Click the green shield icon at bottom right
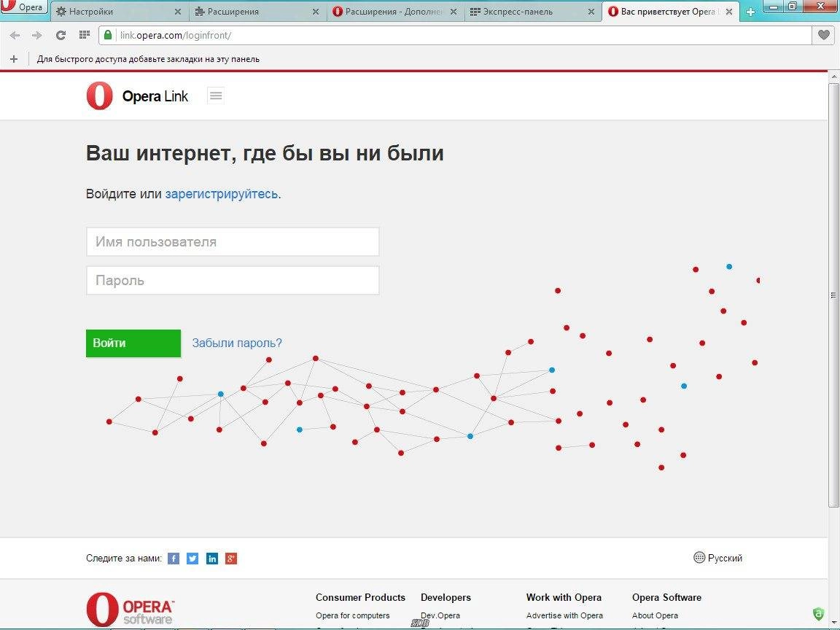 point(818,613)
